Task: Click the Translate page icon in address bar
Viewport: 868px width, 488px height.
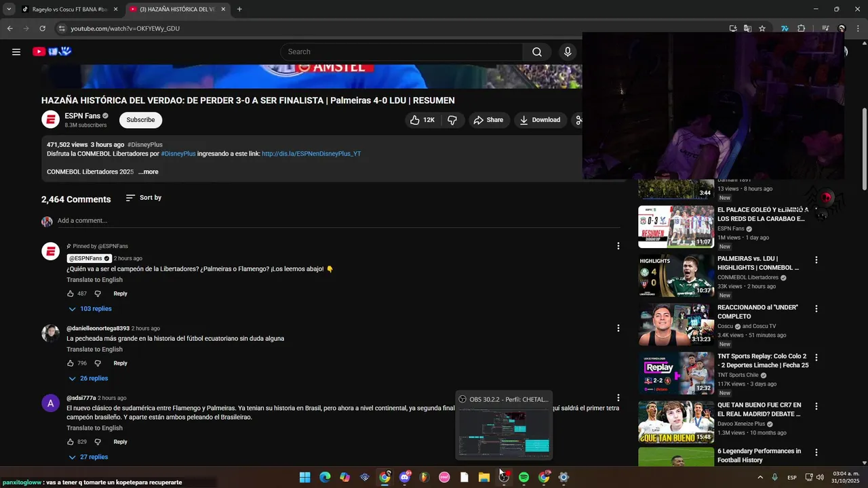Action: click(747, 28)
